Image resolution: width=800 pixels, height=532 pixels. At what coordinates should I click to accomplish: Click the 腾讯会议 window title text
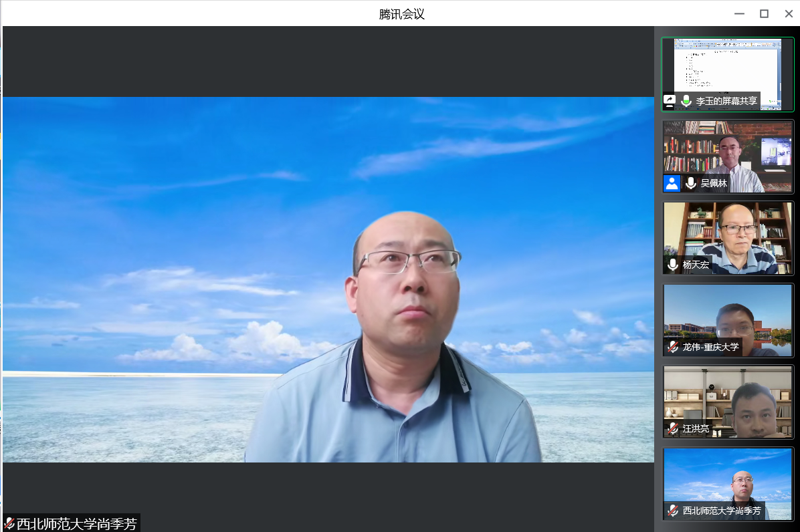click(x=401, y=13)
